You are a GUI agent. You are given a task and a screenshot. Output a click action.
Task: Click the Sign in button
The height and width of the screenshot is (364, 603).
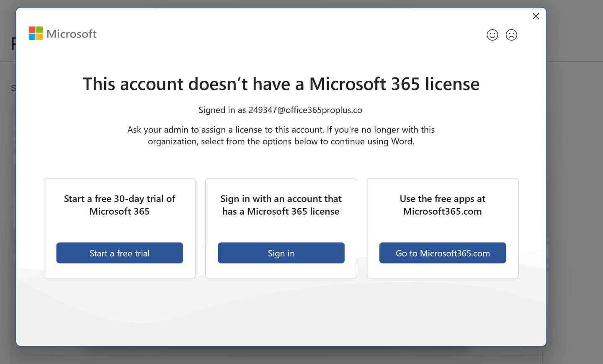tap(281, 253)
